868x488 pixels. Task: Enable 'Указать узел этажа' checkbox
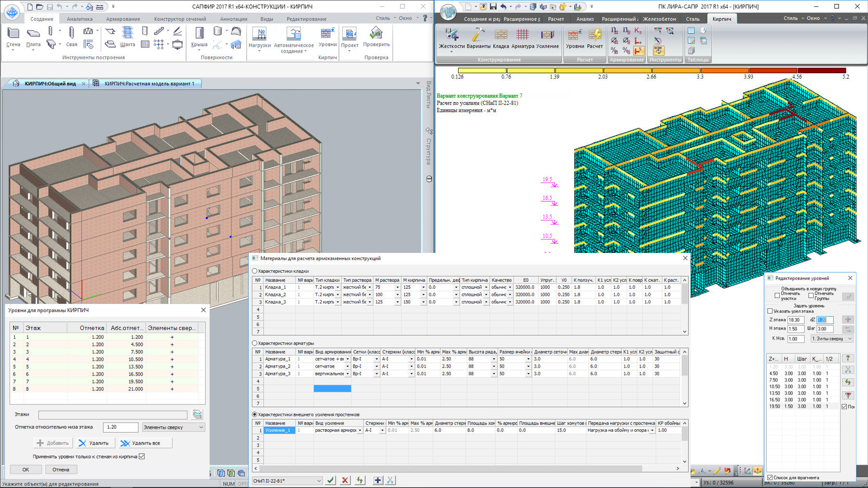click(770, 311)
